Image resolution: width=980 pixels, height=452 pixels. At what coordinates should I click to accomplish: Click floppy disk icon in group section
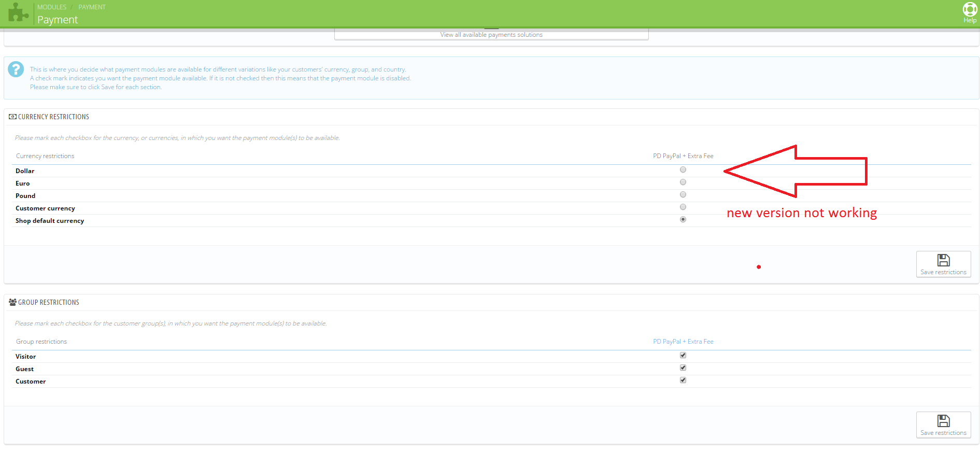943,420
